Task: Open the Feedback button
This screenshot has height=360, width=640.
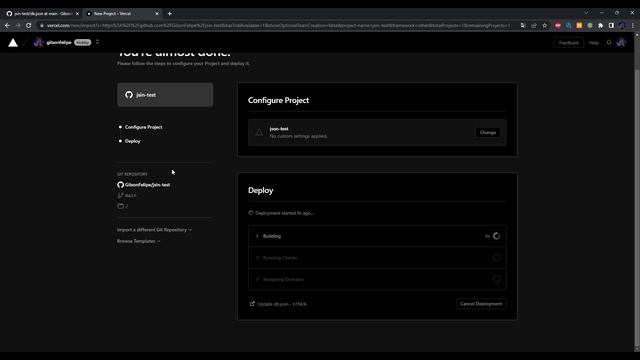Action: pyautogui.click(x=569, y=42)
